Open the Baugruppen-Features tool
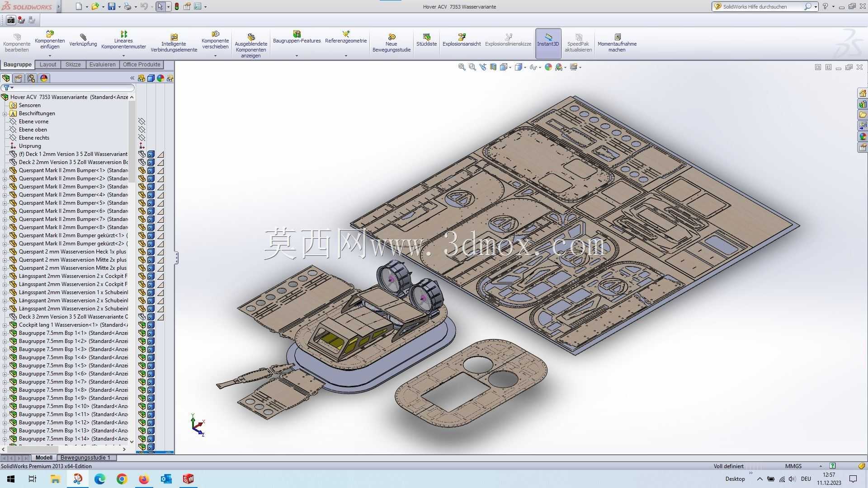The width and height of the screenshot is (868, 488). [297, 37]
